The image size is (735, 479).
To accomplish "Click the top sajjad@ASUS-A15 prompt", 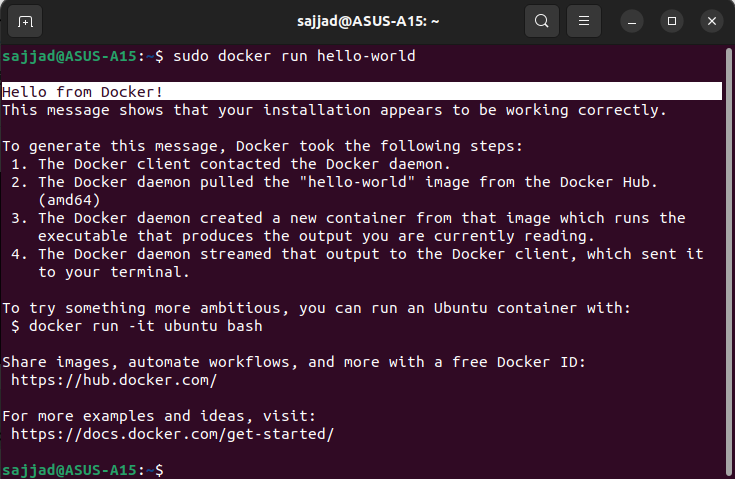I will [83, 56].
